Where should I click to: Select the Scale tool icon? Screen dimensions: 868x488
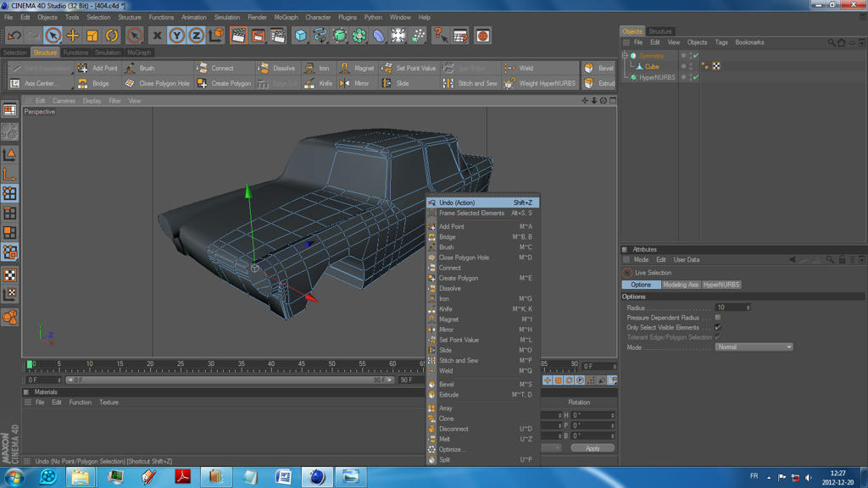click(x=92, y=36)
